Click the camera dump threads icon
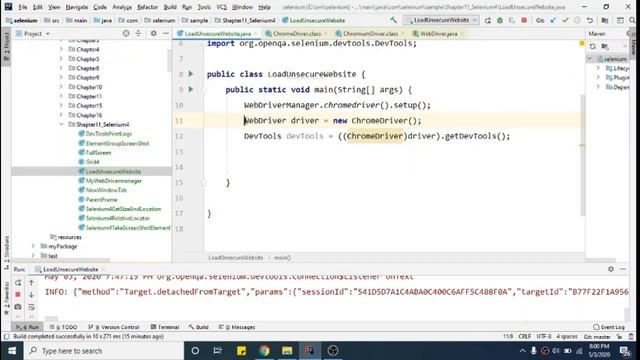The image size is (640, 360). point(18,307)
